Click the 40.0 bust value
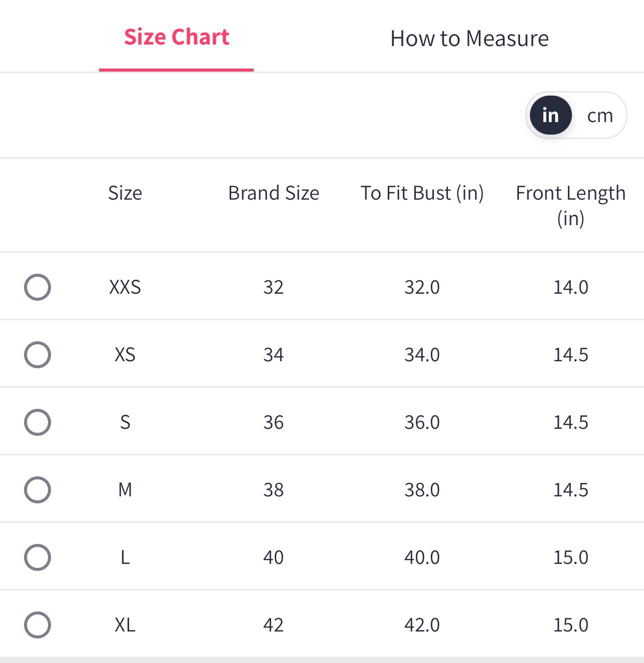The image size is (644, 663). [x=422, y=557]
